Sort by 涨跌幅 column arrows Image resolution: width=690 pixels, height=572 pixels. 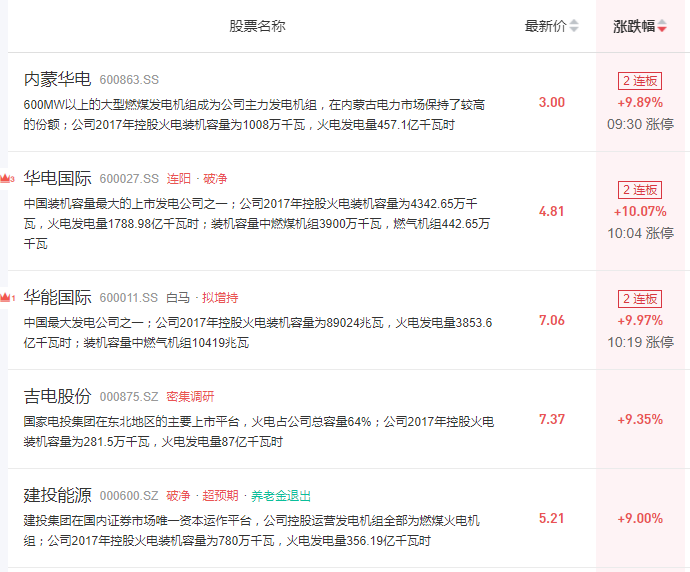point(662,26)
